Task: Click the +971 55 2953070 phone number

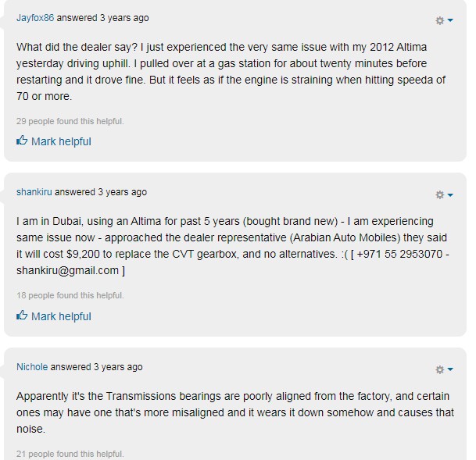Action: [399, 255]
